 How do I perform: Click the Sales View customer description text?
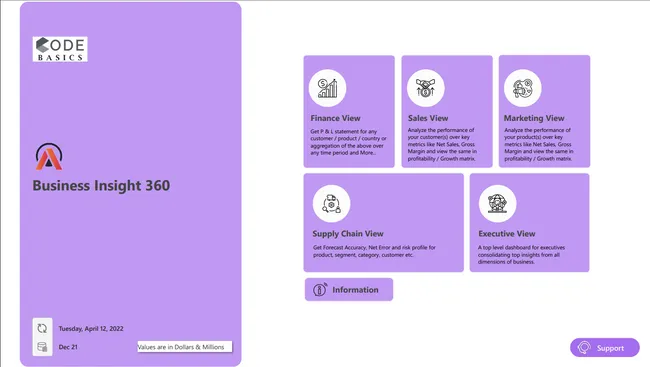tap(442, 144)
